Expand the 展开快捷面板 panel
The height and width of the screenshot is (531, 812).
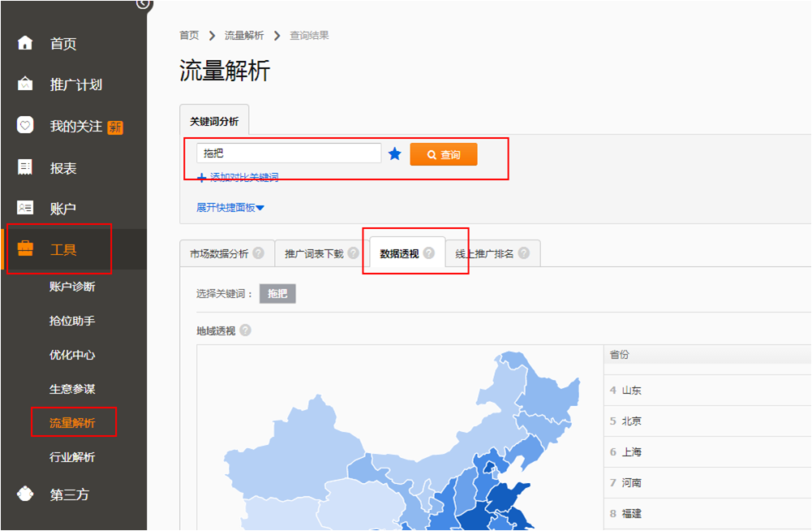230,207
